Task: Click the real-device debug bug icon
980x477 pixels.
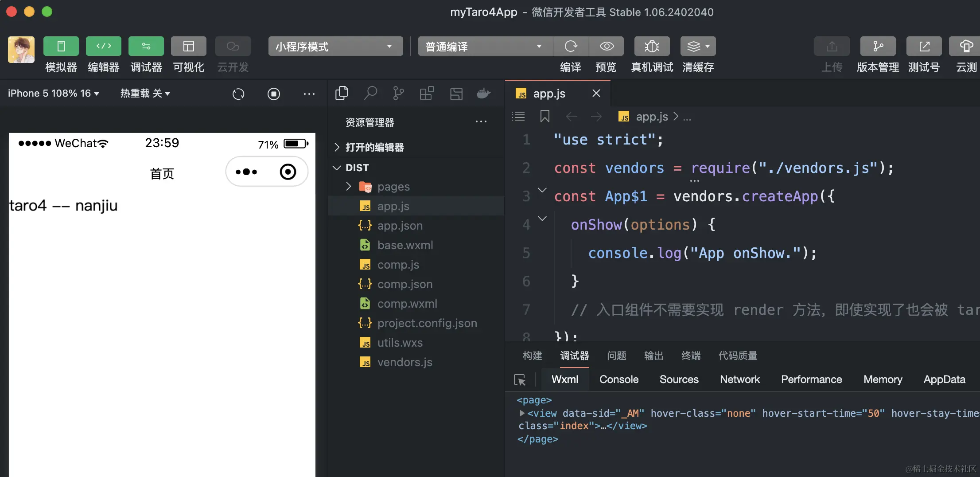Action: point(652,46)
